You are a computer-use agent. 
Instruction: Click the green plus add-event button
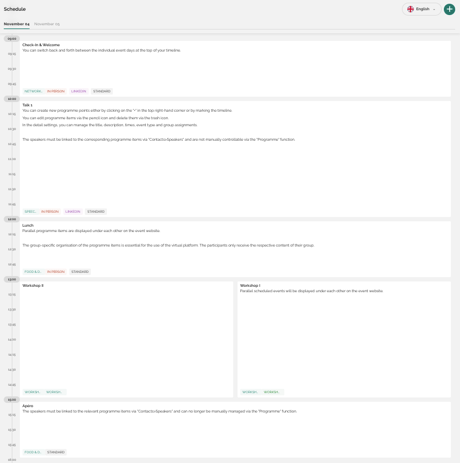[x=449, y=9]
